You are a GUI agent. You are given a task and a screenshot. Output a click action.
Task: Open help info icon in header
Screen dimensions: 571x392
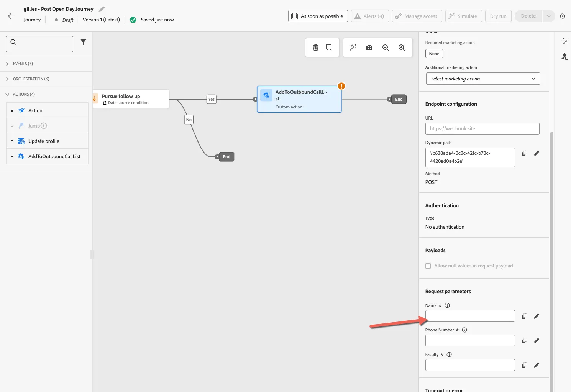click(x=563, y=16)
